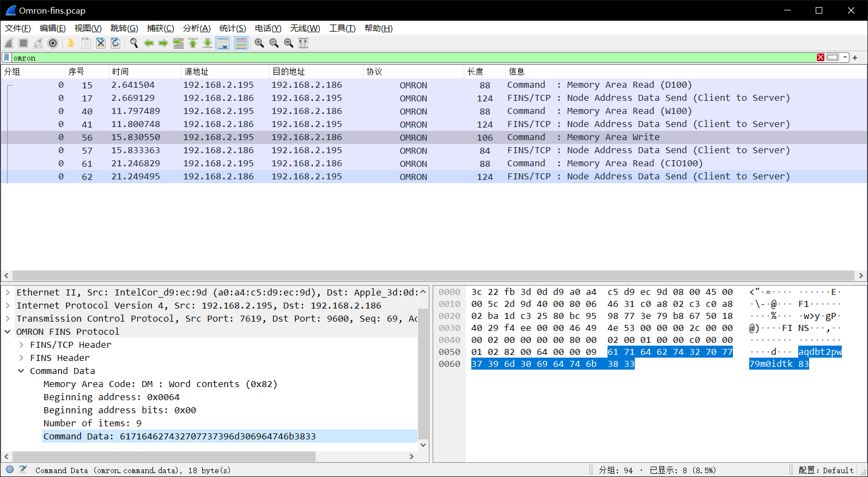The height and width of the screenshot is (477, 868).
Task: Collapse the Command Data node
Action: point(21,371)
